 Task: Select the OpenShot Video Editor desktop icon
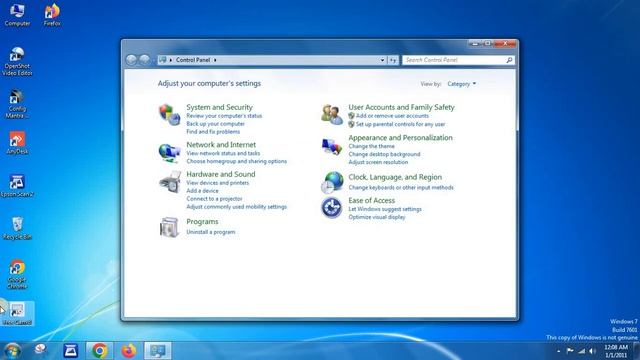(17, 62)
